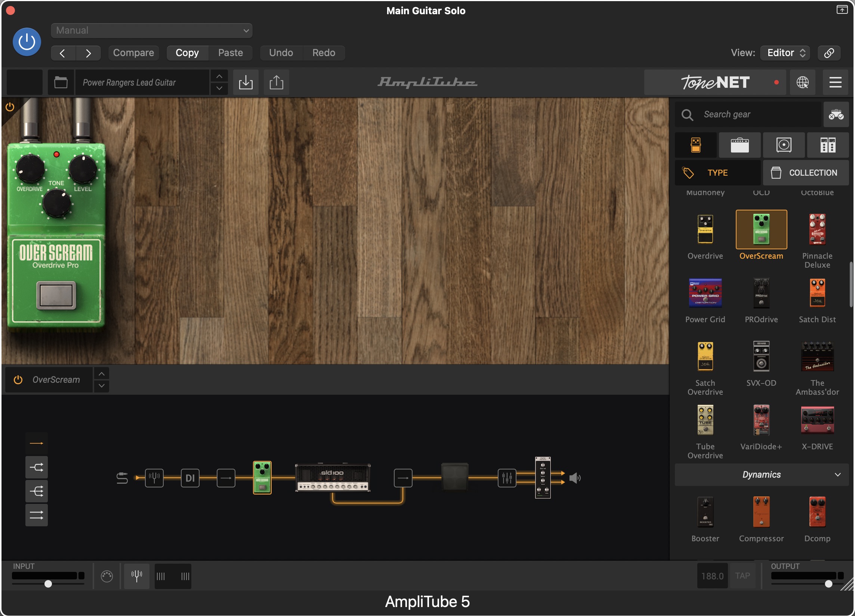
Task: Click the Search gear field
Action: coord(747,114)
